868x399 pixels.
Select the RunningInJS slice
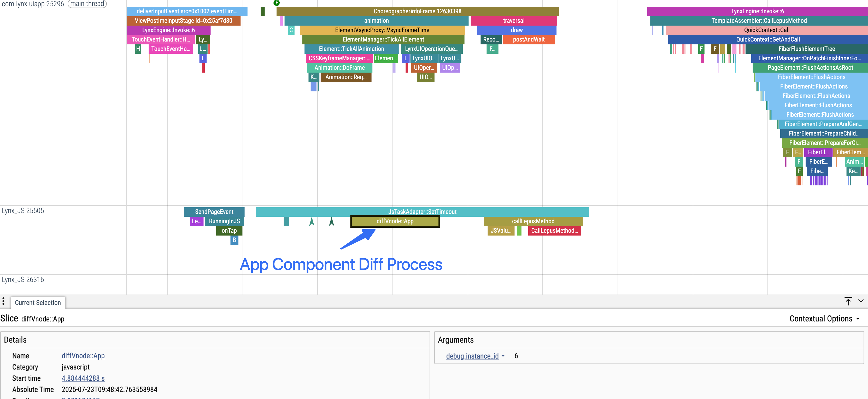pyautogui.click(x=224, y=221)
